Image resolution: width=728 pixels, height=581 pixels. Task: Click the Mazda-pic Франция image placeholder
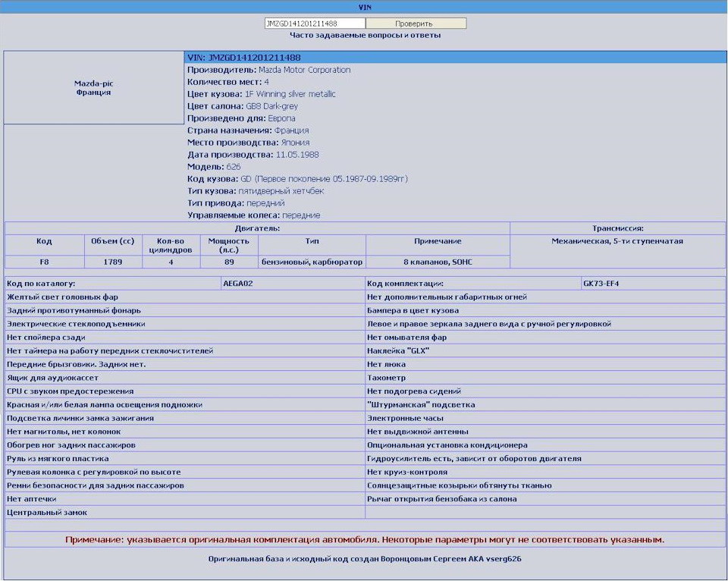(x=94, y=88)
